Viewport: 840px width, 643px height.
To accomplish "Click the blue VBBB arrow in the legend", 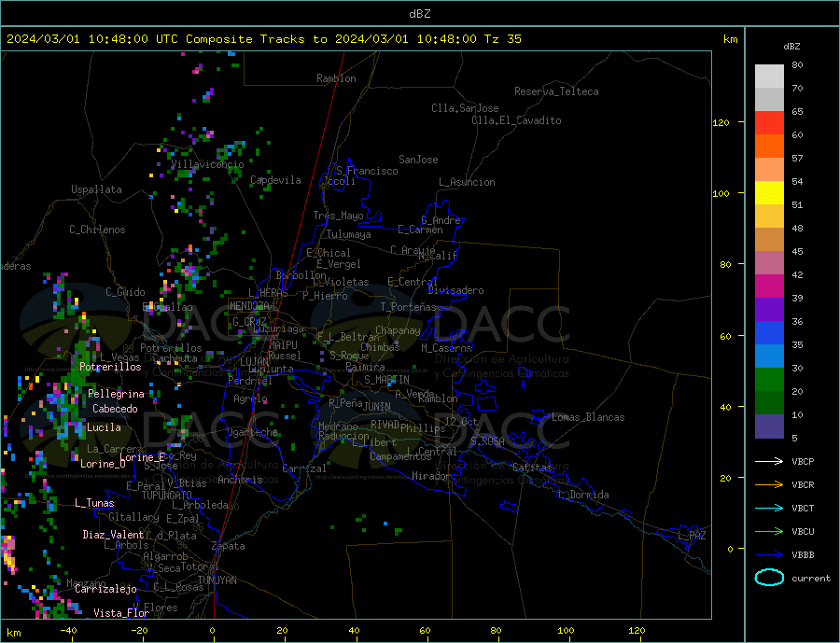I will [x=769, y=555].
